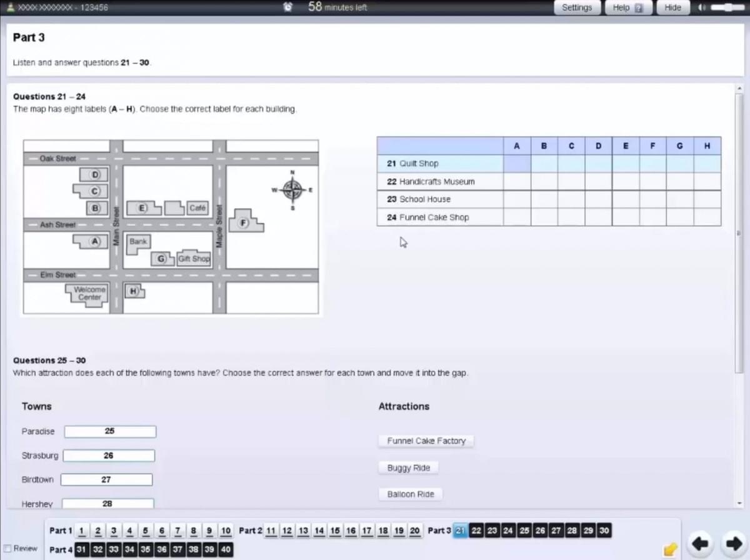The height and width of the screenshot is (560, 750).
Task: Click the yellow notepad icon
Action: [670, 549]
